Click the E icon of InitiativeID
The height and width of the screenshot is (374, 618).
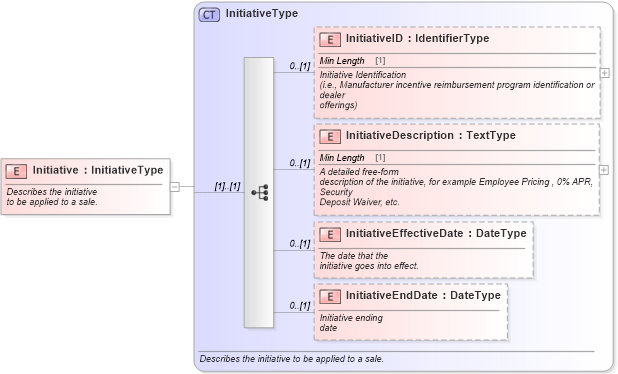tap(330, 39)
